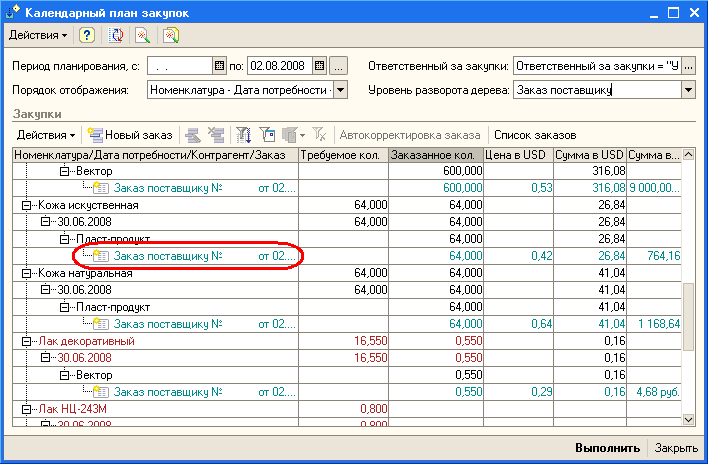Click Цена в USD column header
This screenshot has width=708, height=464.
518,155
